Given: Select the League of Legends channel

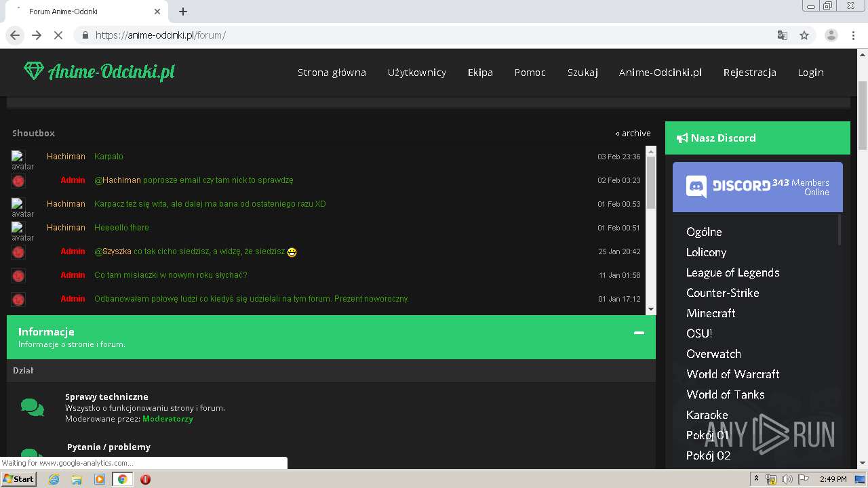Looking at the screenshot, I should [732, 272].
